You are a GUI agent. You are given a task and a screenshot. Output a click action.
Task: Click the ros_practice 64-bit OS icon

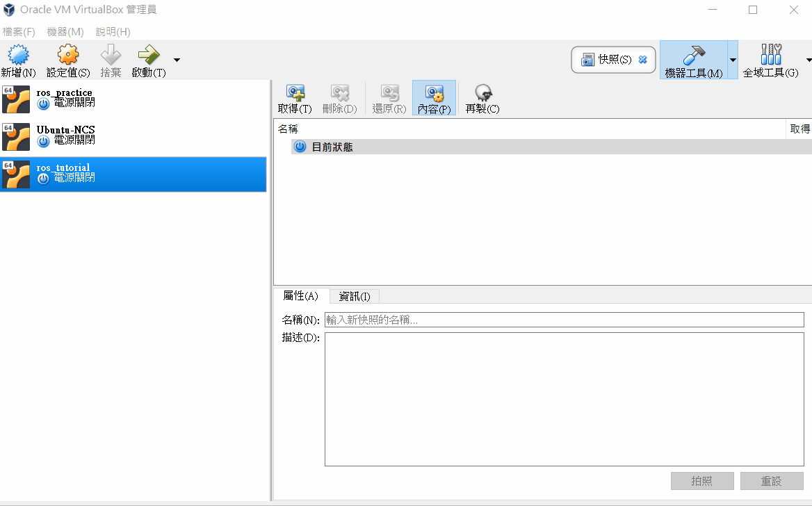pyautogui.click(x=16, y=99)
